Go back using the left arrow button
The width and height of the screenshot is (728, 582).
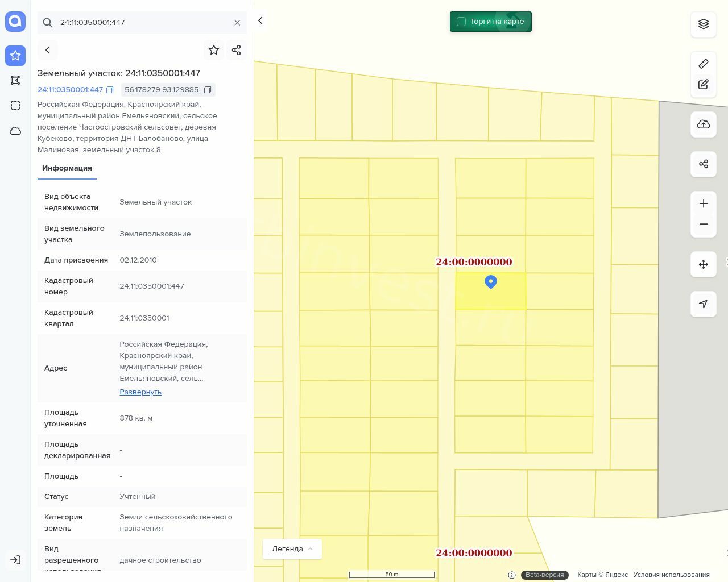click(48, 50)
